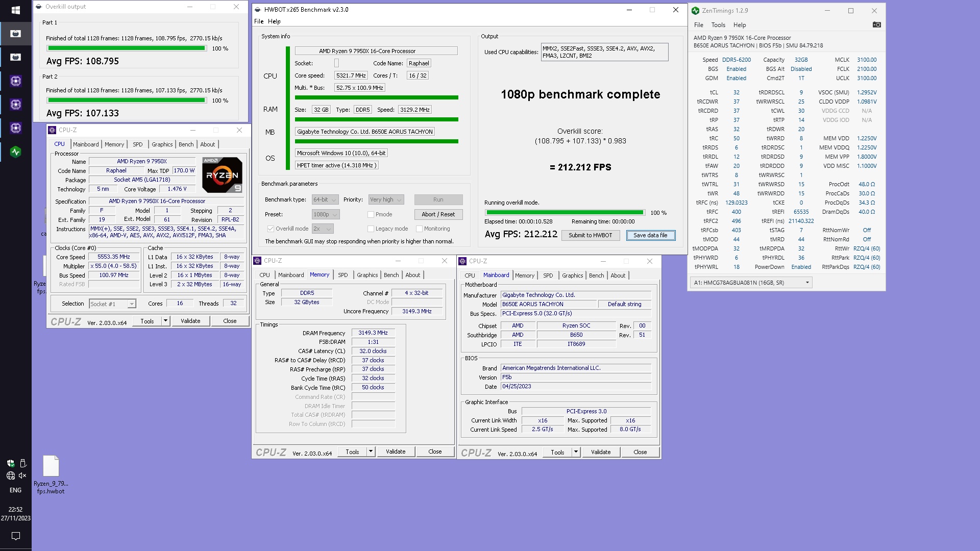980x551 pixels.
Task: Open the Windows Start menu
Action: pyautogui.click(x=15, y=10)
